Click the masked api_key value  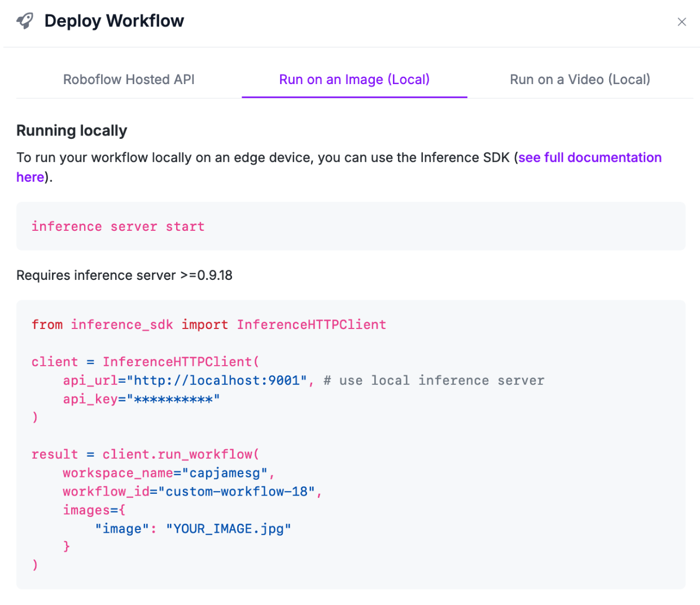click(173, 399)
